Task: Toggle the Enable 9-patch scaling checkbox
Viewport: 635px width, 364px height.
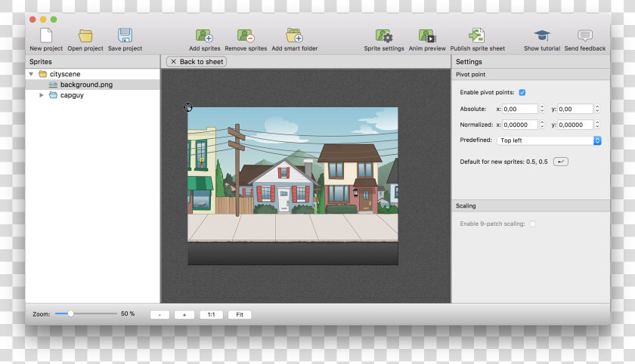Action: click(532, 224)
